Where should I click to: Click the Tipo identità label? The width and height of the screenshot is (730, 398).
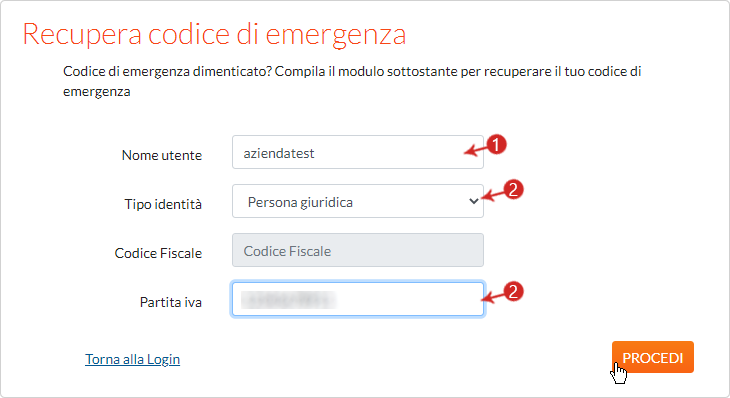[x=163, y=204]
